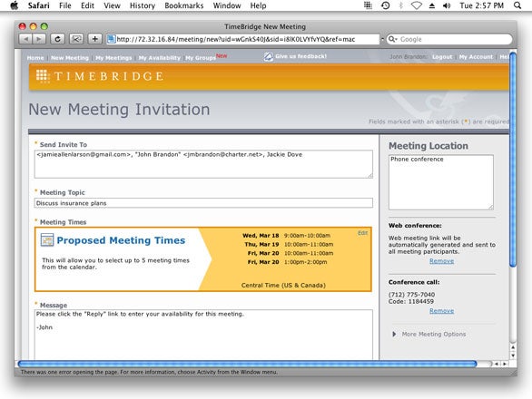Click the (712) 775-7040 phone number

click(411, 294)
